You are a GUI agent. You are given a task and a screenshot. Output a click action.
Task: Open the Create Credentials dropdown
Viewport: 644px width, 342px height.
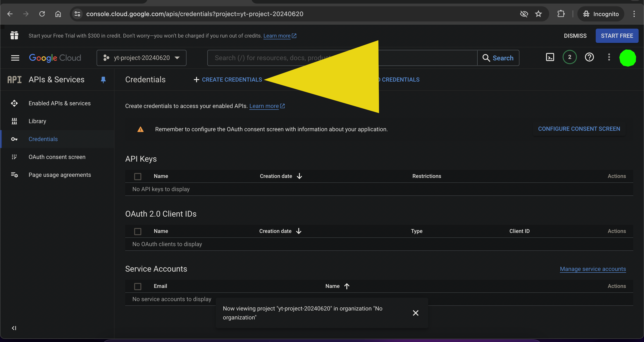(x=228, y=80)
